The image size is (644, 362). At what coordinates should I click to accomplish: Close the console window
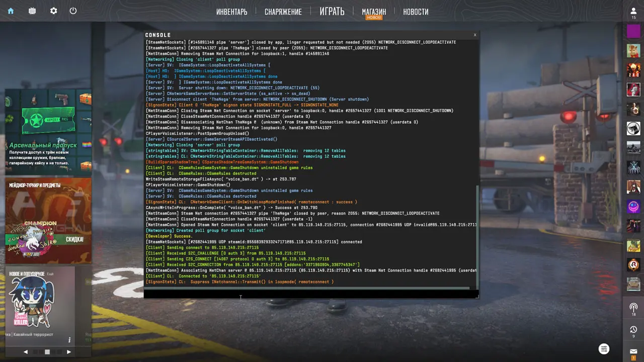474,35
